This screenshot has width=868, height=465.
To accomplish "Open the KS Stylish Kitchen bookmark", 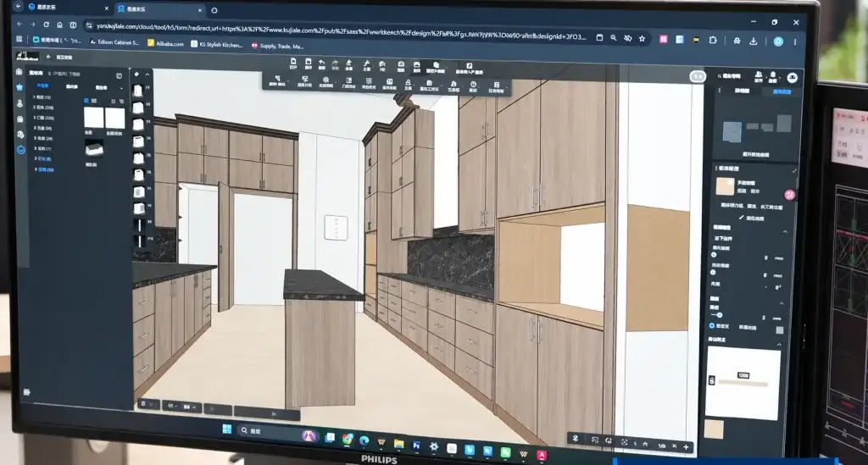I will [x=216, y=44].
